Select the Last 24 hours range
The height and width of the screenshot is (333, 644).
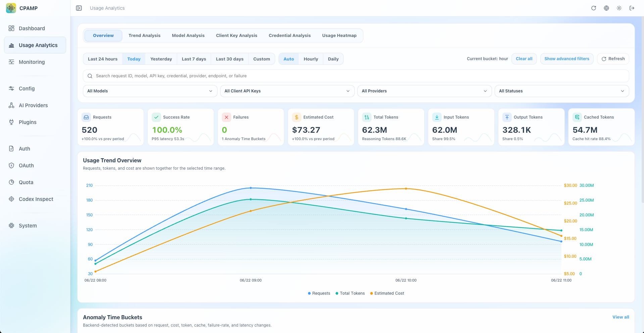pos(103,59)
